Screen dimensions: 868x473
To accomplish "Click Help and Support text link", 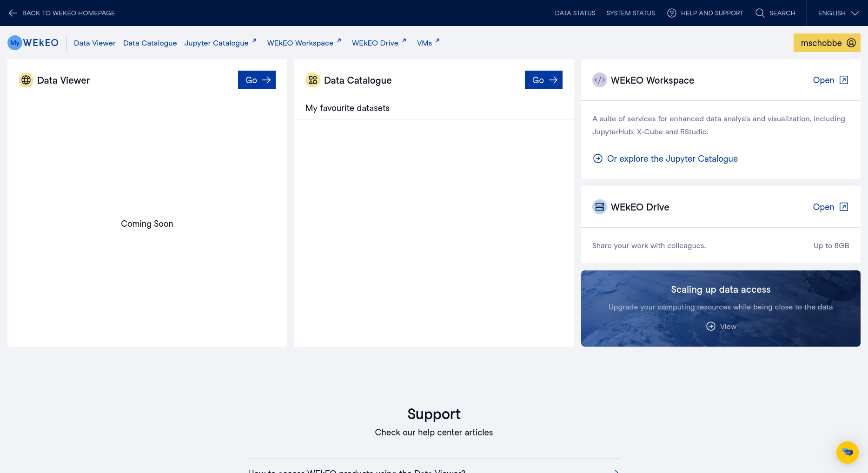I will click(712, 13).
